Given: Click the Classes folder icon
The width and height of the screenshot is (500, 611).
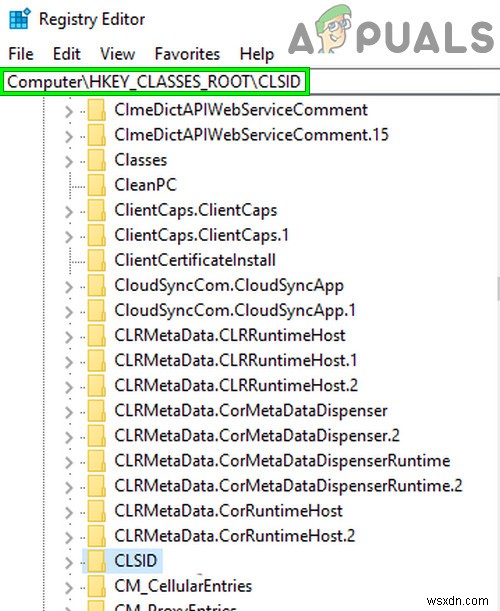Looking at the screenshot, I should (96, 160).
